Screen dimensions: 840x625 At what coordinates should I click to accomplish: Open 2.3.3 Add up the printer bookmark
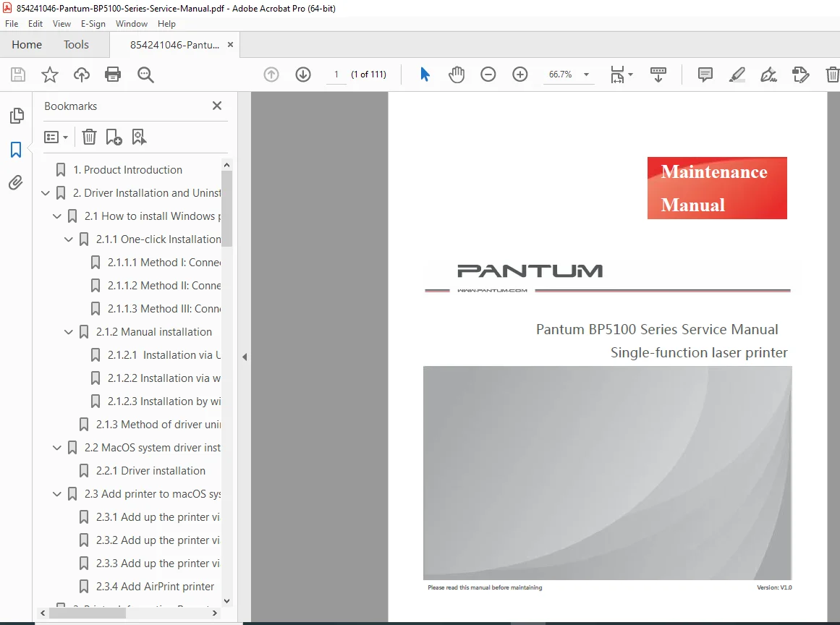pos(158,564)
